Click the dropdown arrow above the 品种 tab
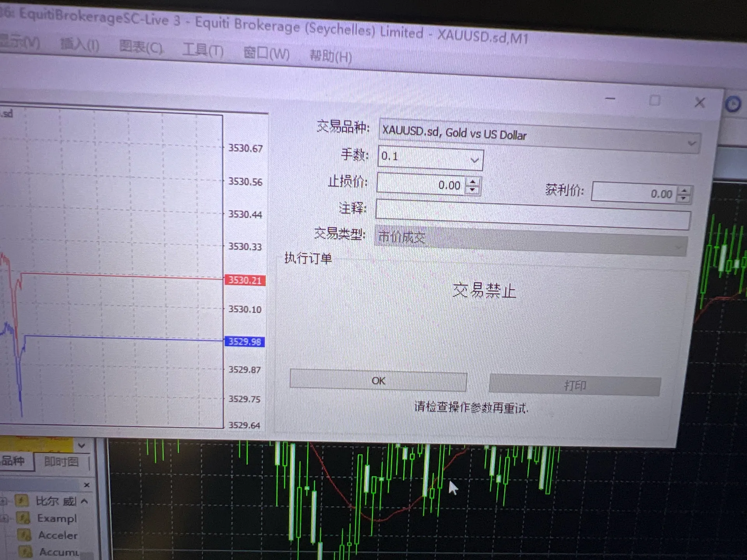Viewport: 747px width, 560px height. coord(82,445)
